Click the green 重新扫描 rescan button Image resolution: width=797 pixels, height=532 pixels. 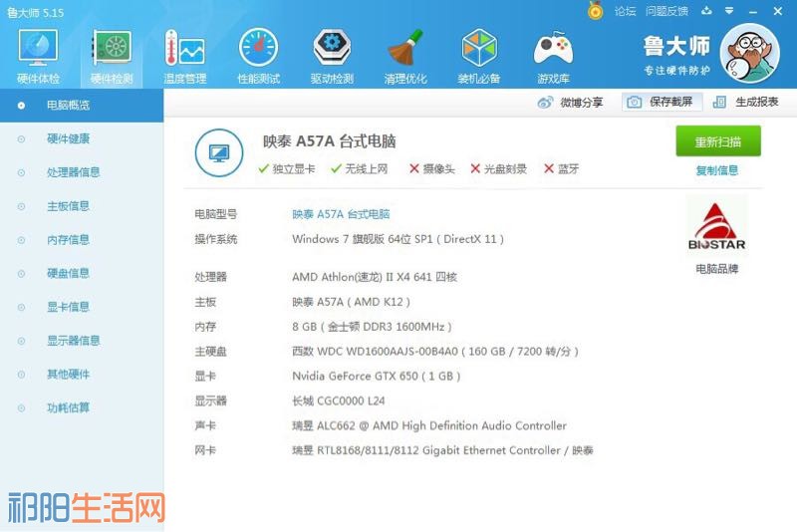(x=717, y=141)
